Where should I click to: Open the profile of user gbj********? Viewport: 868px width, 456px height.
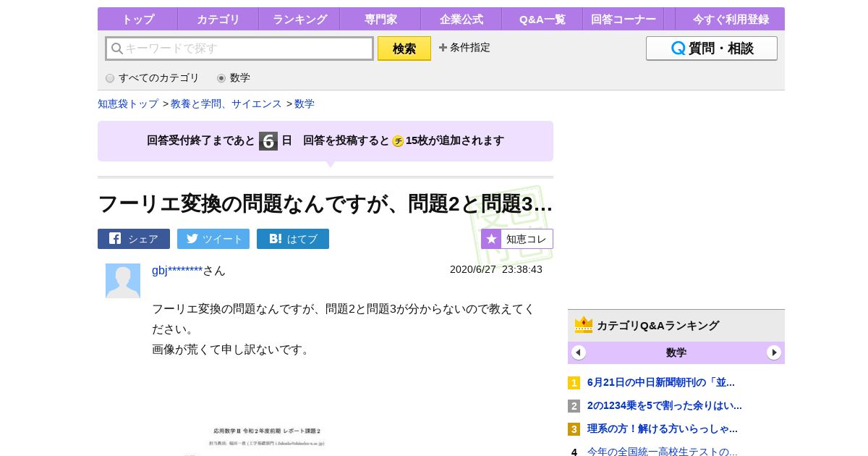coord(177,270)
